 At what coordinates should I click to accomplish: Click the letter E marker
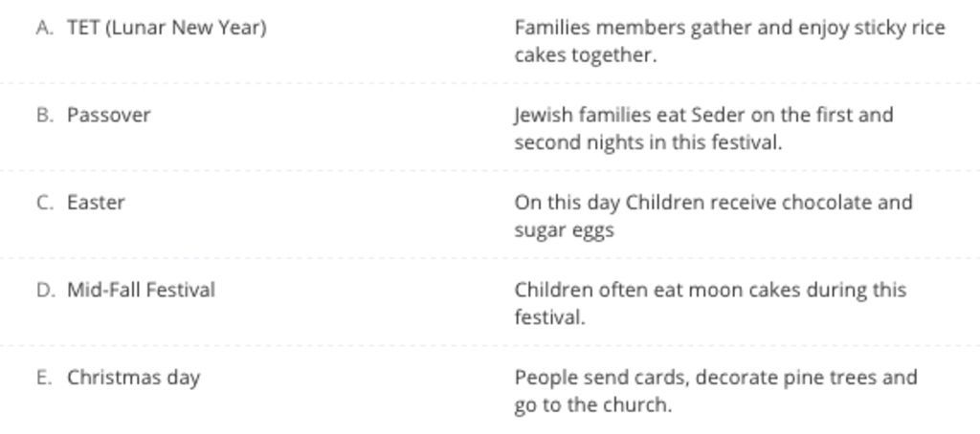pos(44,378)
